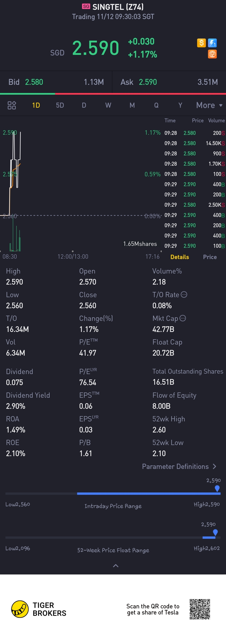The height and width of the screenshot is (644, 226).
Task: Open the Details trade list tab
Action: click(180, 257)
